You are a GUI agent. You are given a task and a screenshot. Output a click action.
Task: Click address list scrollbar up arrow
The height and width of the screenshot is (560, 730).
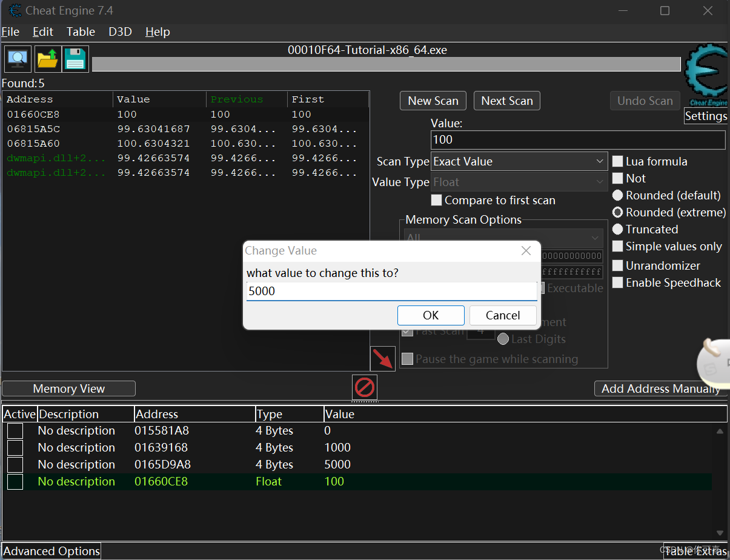click(x=720, y=432)
